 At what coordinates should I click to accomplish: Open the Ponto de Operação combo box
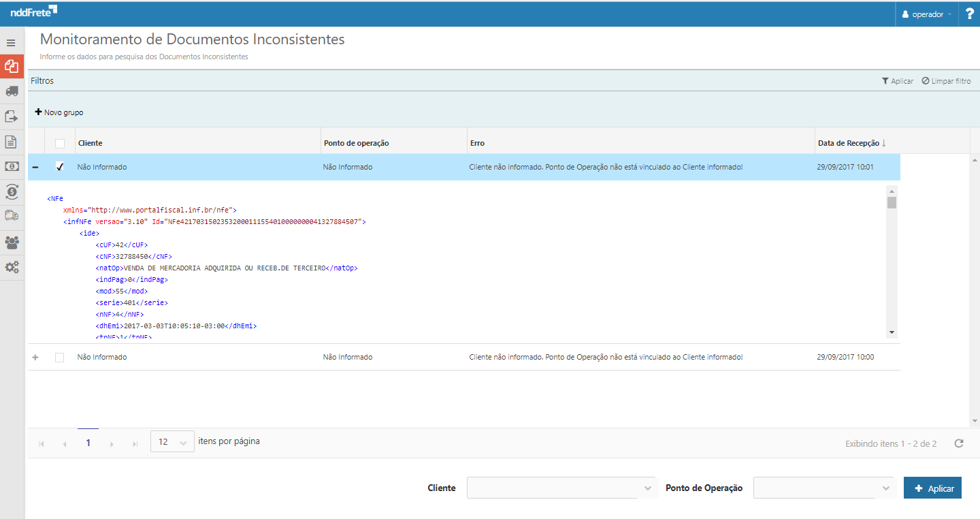pos(823,488)
